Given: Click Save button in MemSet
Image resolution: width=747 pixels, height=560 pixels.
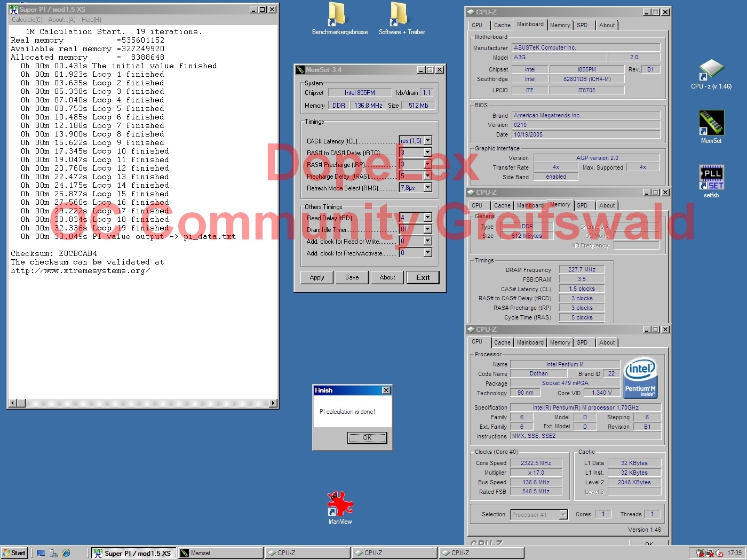Looking at the screenshot, I should click(x=352, y=277).
